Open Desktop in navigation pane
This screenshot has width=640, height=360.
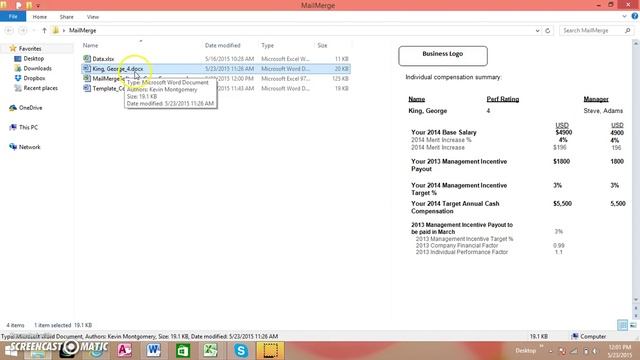33,58
